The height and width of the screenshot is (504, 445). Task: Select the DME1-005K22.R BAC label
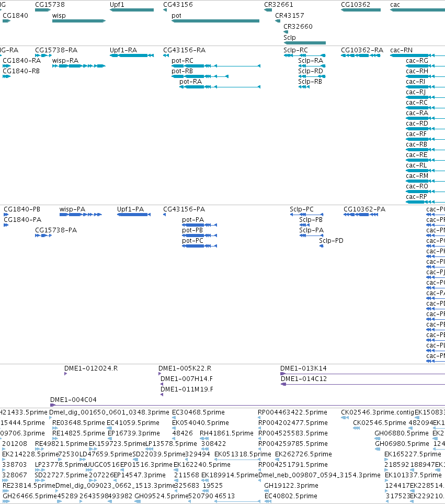click(x=185, y=368)
